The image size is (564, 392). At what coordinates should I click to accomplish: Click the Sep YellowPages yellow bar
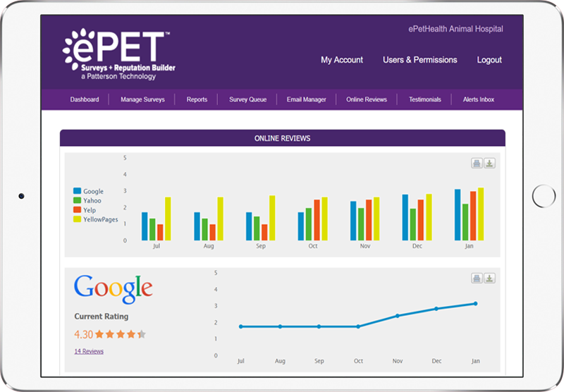[272, 218]
